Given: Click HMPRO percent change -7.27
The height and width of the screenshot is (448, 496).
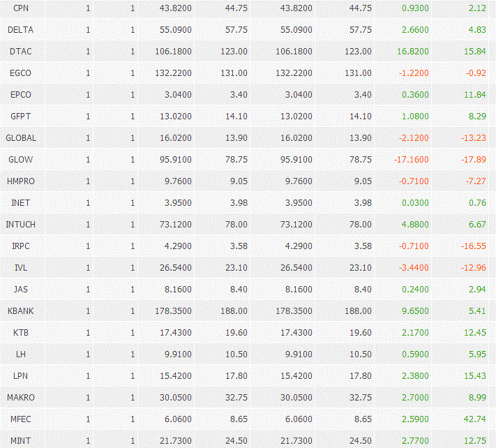Looking at the screenshot, I should pyautogui.click(x=476, y=181).
